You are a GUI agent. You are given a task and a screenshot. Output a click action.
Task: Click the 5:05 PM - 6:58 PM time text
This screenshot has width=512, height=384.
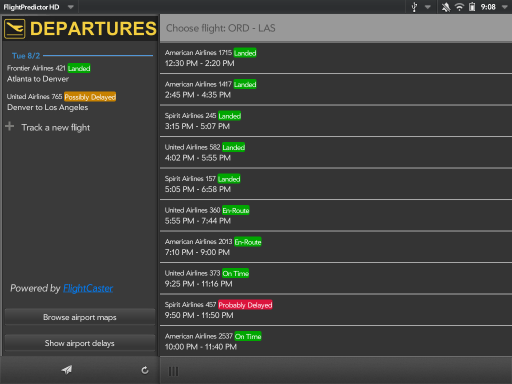point(198,189)
